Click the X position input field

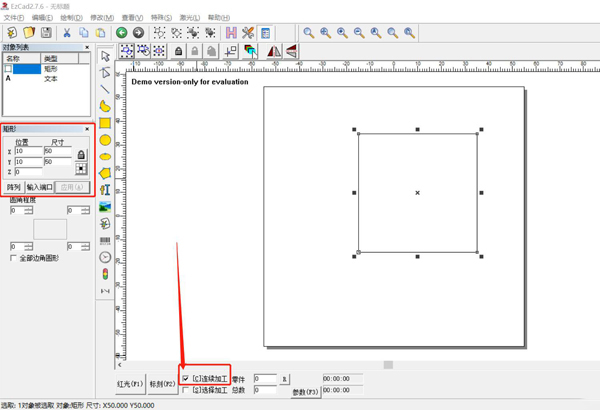[27, 151]
